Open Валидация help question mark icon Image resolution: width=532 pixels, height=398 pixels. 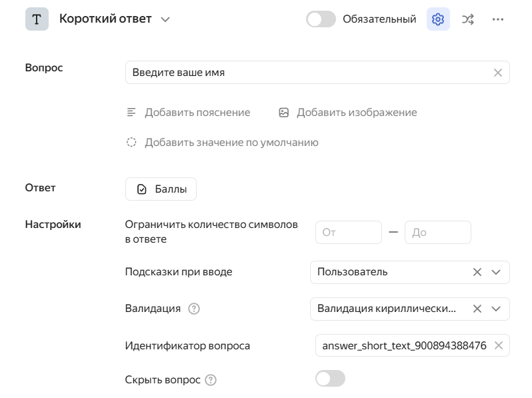pyautogui.click(x=194, y=309)
